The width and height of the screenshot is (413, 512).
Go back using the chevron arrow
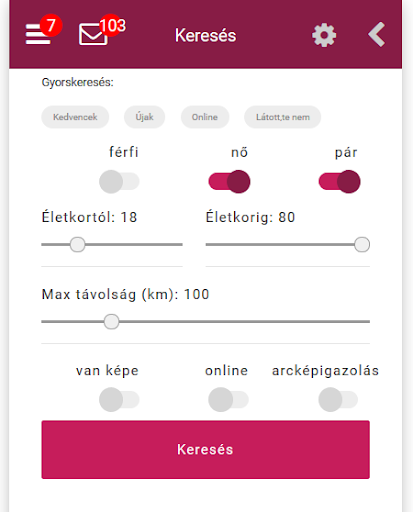[x=377, y=35]
